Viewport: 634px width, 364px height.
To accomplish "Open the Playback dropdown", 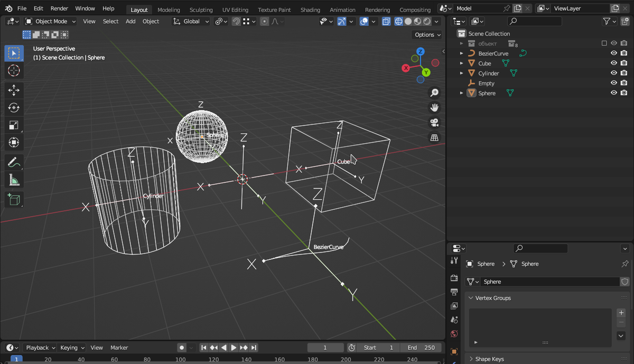I will [40, 348].
